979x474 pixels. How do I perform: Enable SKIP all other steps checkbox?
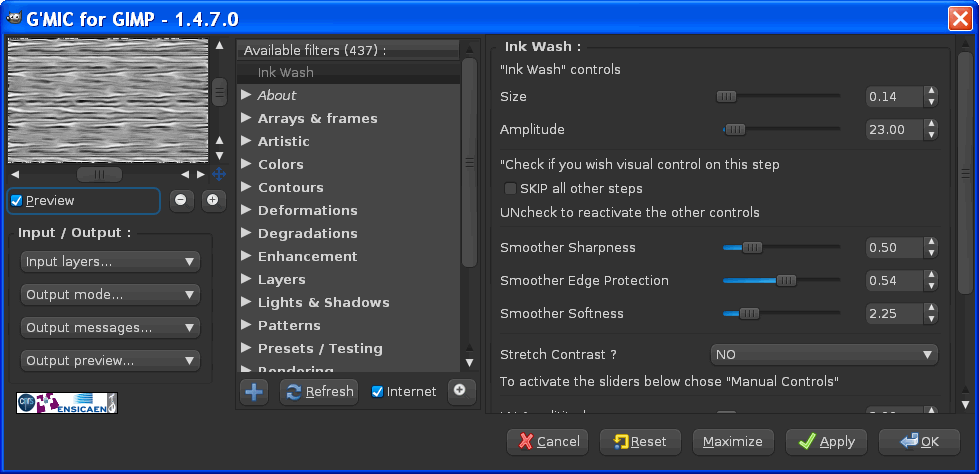point(511,189)
